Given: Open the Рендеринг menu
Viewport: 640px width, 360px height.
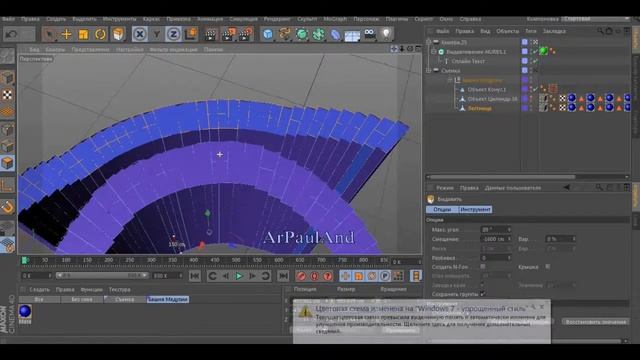Looking at the screenshot, I should point(277,19).
